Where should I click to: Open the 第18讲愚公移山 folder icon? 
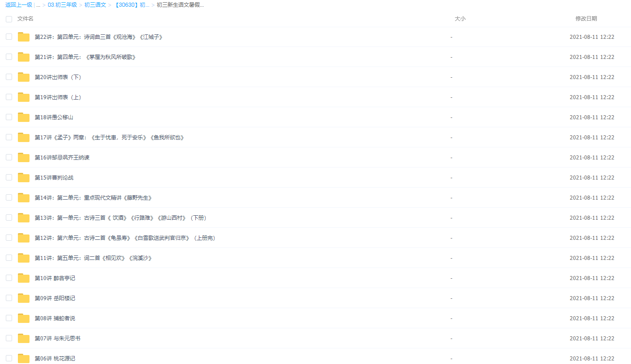pos(24,117)
